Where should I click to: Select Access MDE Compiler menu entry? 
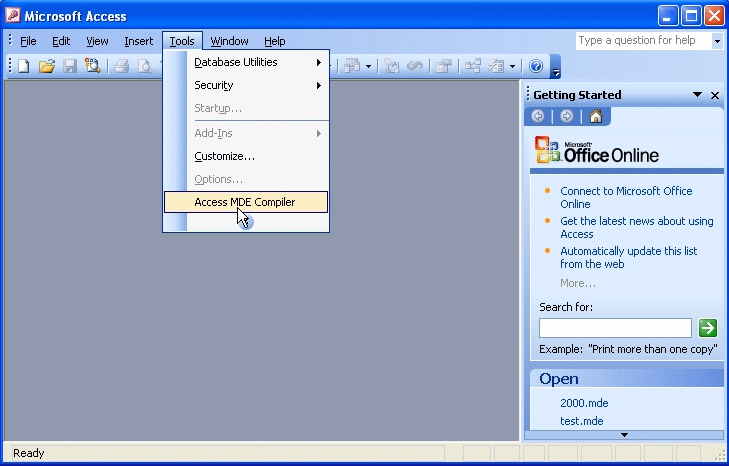(246, 202)
